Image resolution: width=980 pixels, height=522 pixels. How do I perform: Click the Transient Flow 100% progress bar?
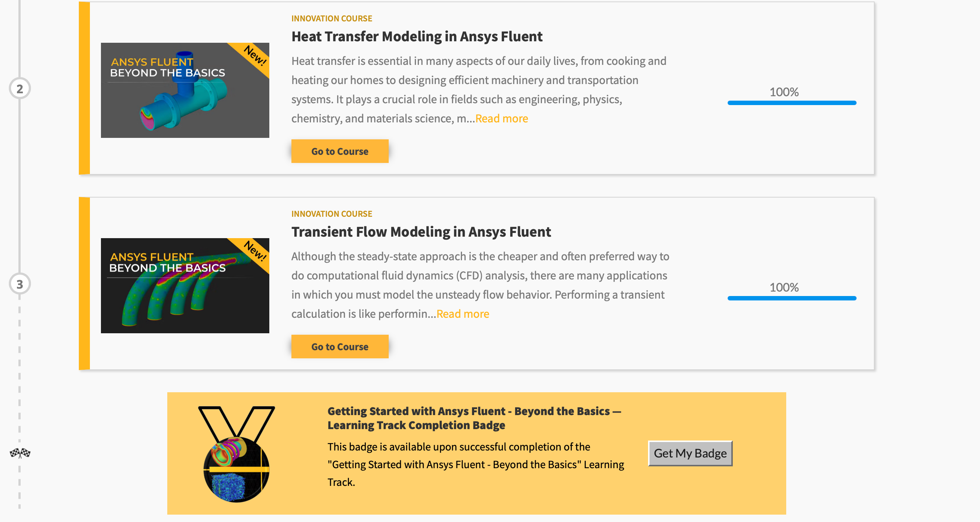[x=792, y=298]
